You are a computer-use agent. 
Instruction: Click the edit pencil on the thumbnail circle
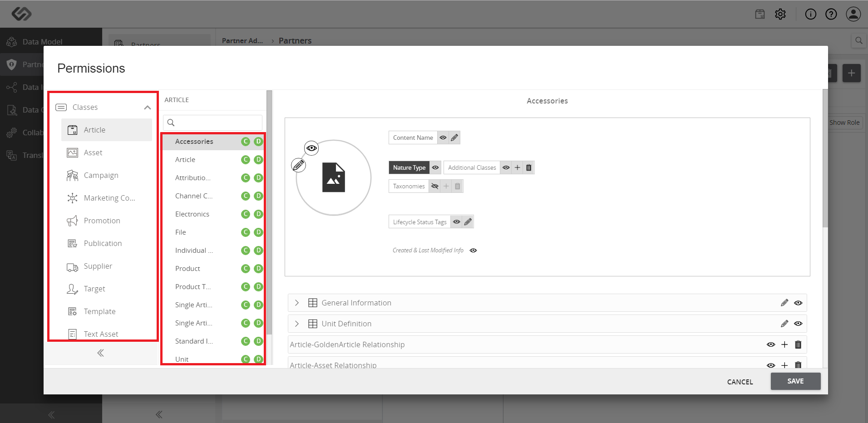point(298,165)
